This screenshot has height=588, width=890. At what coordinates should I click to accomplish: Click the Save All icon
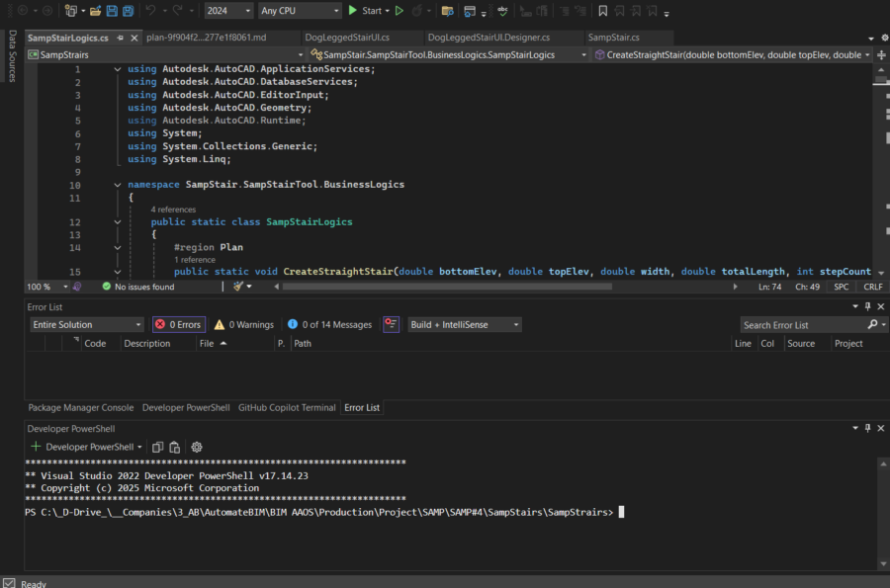[128, 10]
